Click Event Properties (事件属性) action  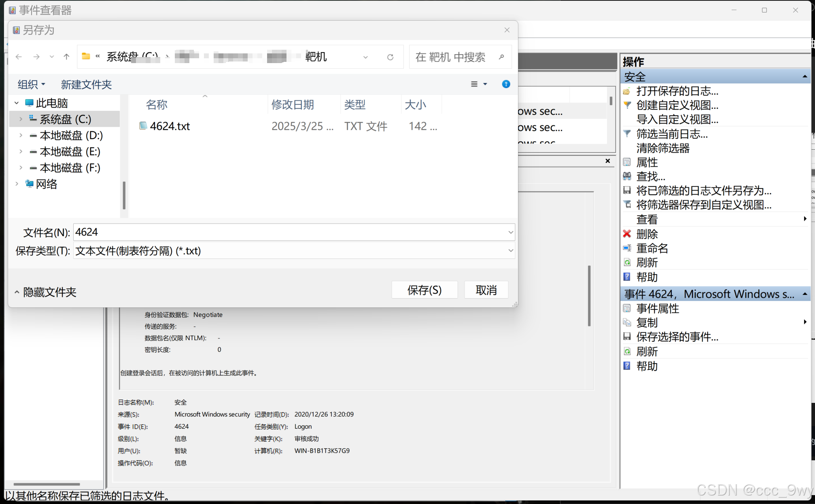point(657,309)
